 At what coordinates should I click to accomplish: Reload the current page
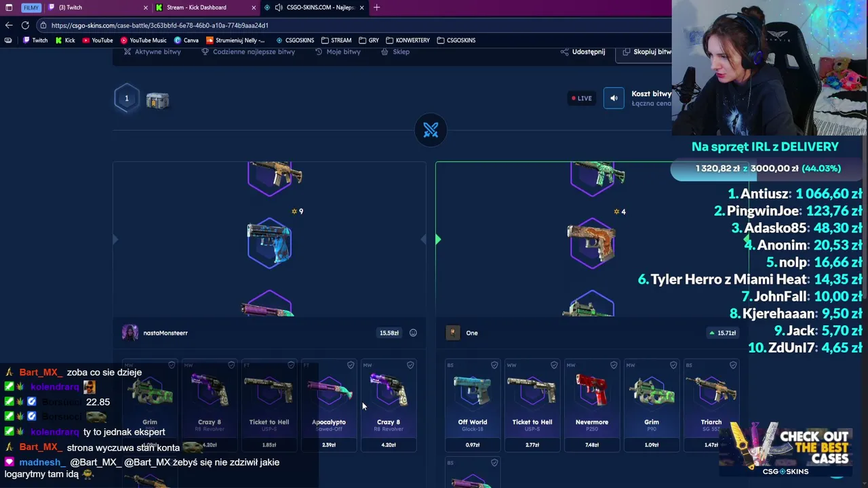pyautogui.click(x=25, y=25)
